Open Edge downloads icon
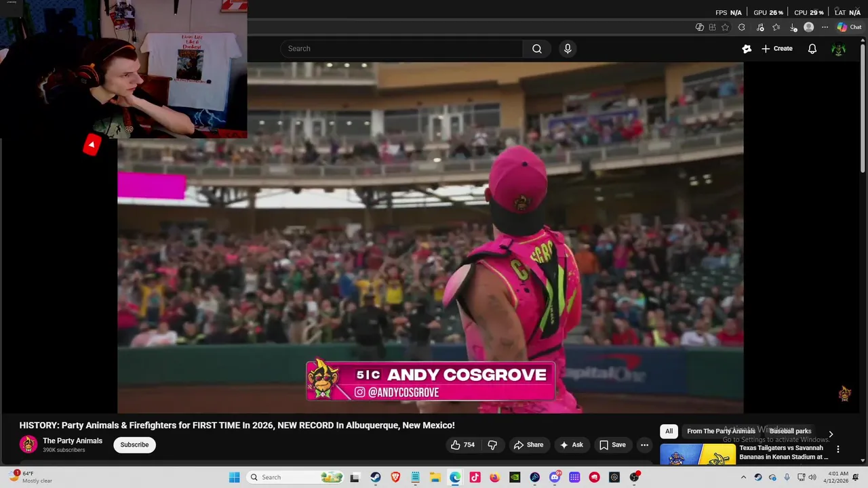Screen dimensions: 868x488 tap(793, 27)
